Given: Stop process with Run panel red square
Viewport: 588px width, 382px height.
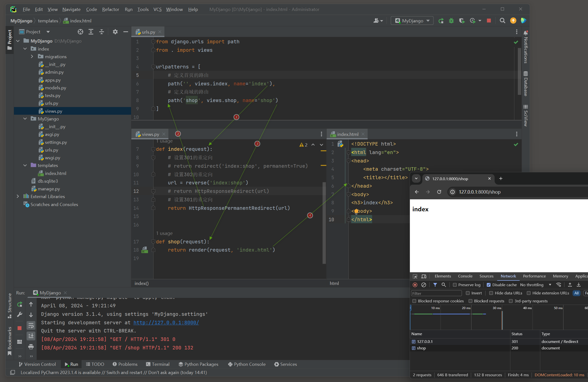Looking at the screenshot, I should 20,328.
